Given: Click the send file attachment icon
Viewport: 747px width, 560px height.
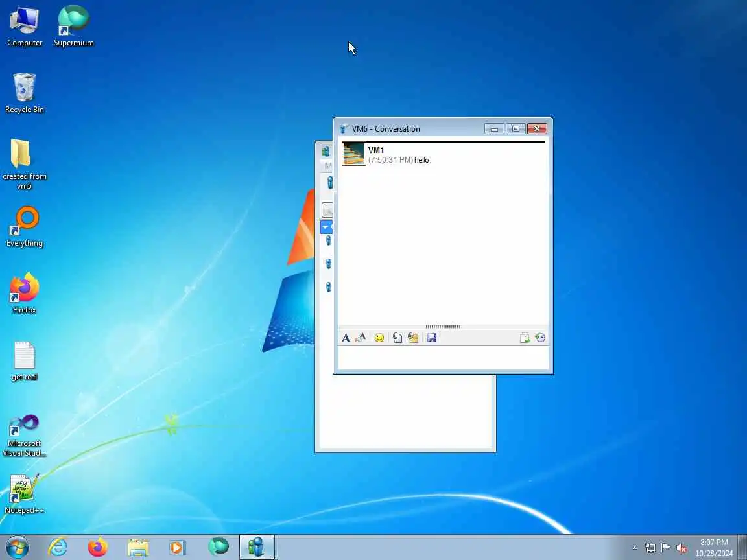Looking at the screenshot, I should click(x=397, y=338).
